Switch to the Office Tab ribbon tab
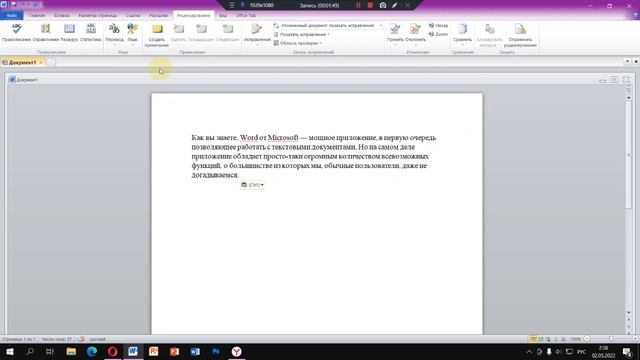640x360 pixels. tap(246, 16)
